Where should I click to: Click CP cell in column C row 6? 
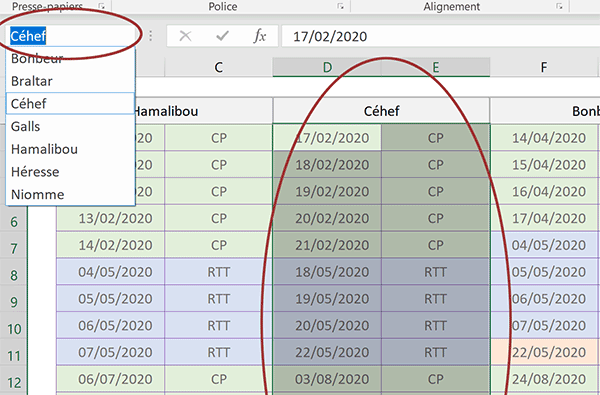218,218
